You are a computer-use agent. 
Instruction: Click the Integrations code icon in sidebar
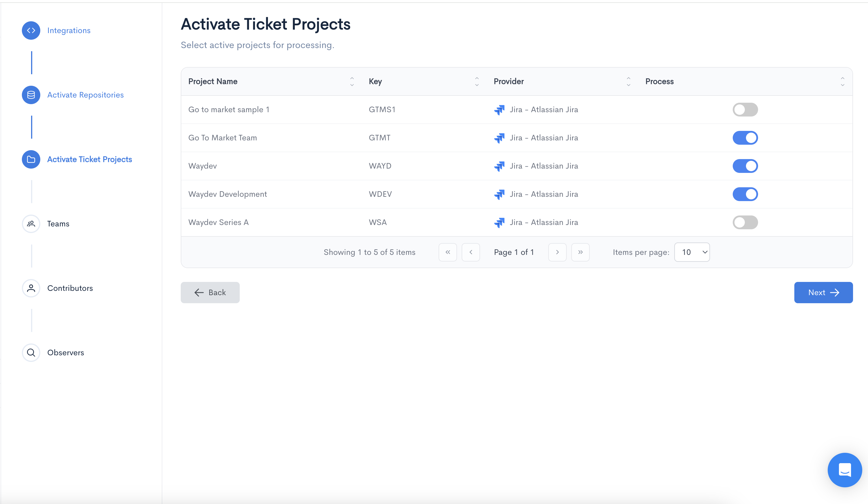pos(31,30)
